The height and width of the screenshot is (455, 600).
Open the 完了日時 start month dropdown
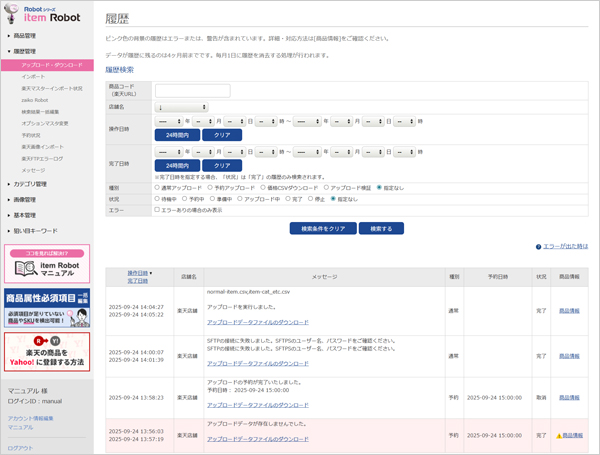point(203,152)
